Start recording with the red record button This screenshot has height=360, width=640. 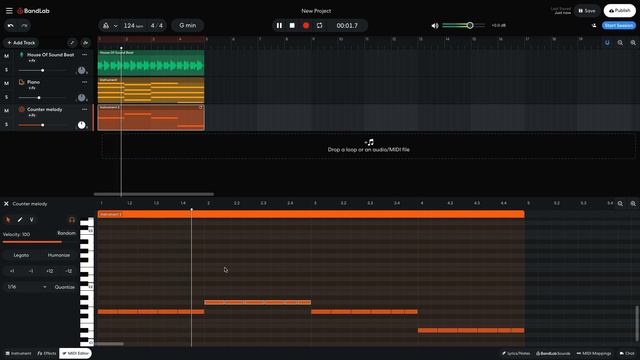pyautogui.click(x=306, y=25)
